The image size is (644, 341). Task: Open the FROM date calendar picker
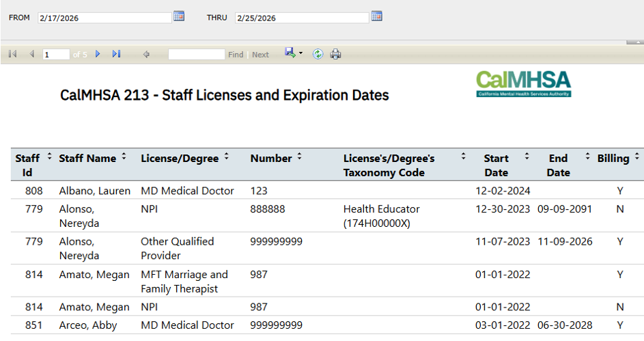179,16
